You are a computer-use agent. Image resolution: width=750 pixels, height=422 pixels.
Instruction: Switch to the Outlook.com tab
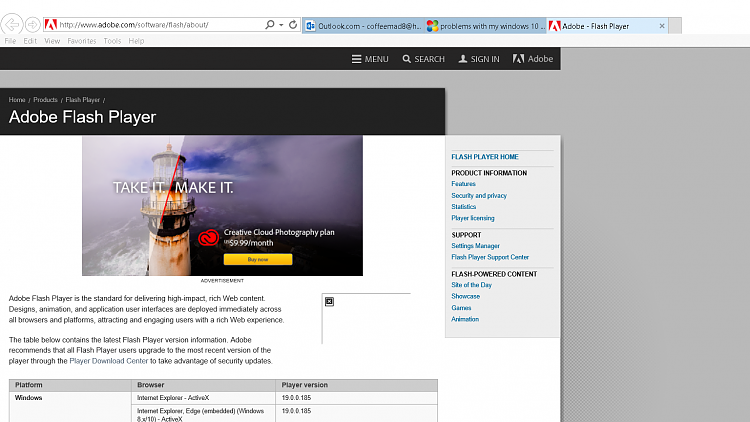coord(364,26)
